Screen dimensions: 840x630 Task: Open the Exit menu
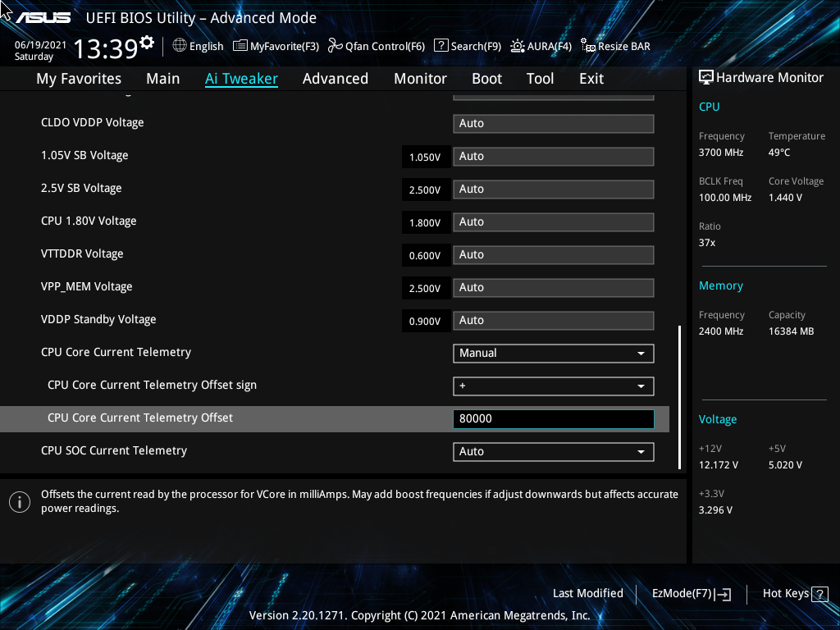tap(591, 78)
